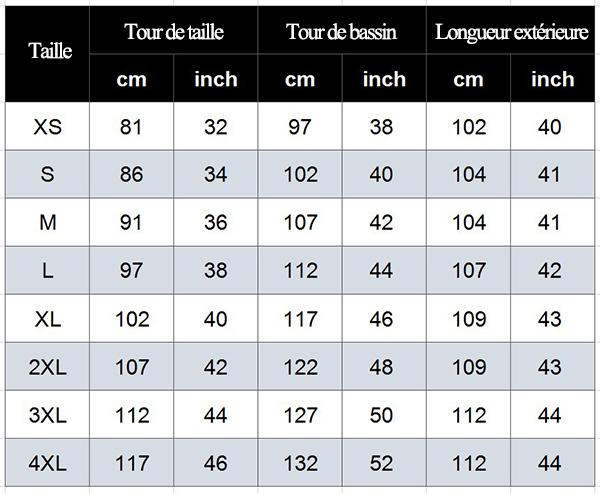Click hip value 127 in 3XL row

pos(300,415)
